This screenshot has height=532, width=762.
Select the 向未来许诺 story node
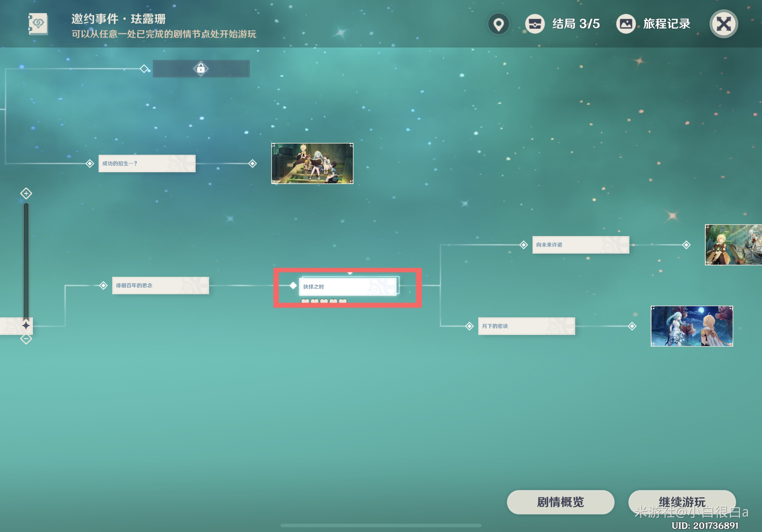click(x=581, y=245)
